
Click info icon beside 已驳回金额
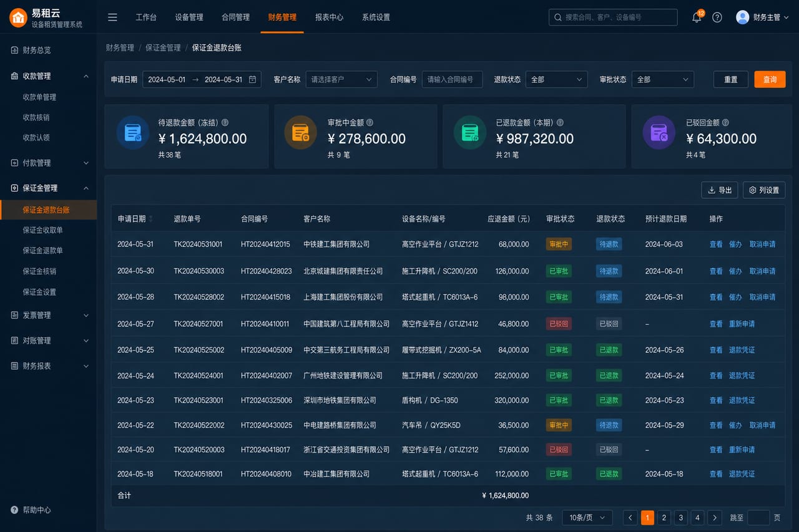click(x=725, y=123)
